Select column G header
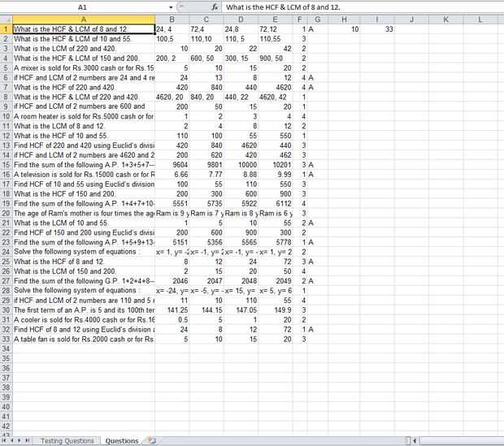 pyautogui.click(x=318, y=19)
